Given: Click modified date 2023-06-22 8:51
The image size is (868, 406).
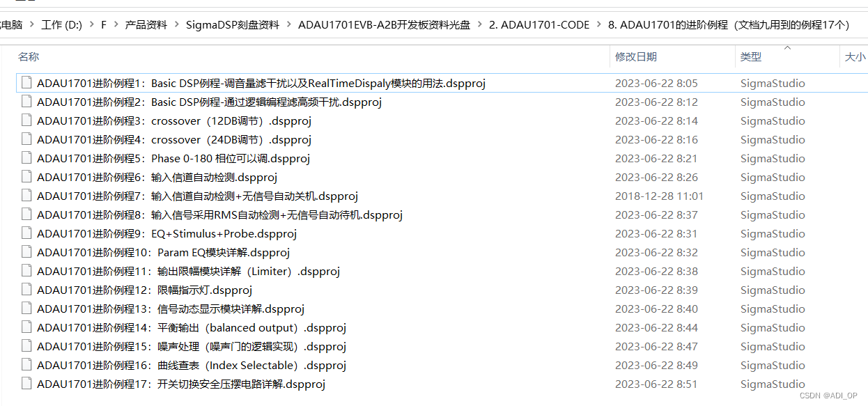Looking at the screenshot, I should click(x=656, y=384).
